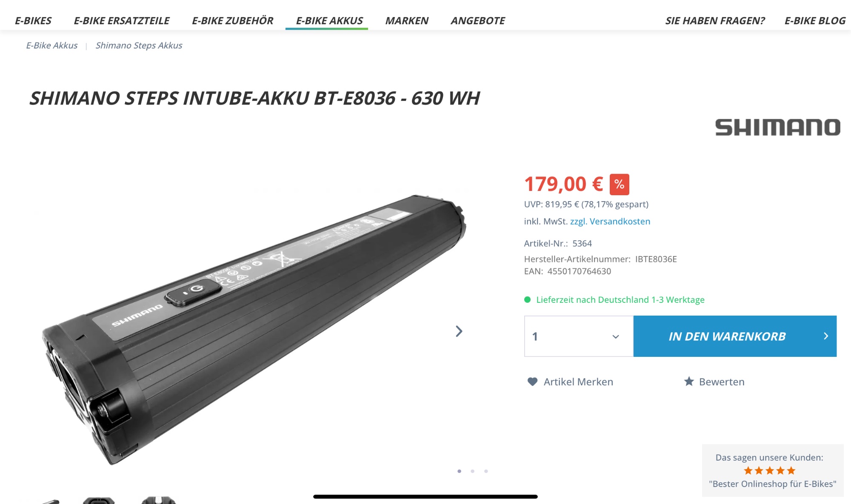Advance to the next product image arrow
The image size is (851, 504).
[459, 331]
